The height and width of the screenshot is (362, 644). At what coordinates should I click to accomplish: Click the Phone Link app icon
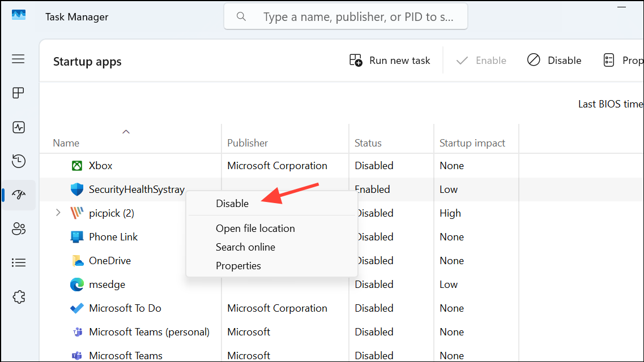[x=77, y=237]
